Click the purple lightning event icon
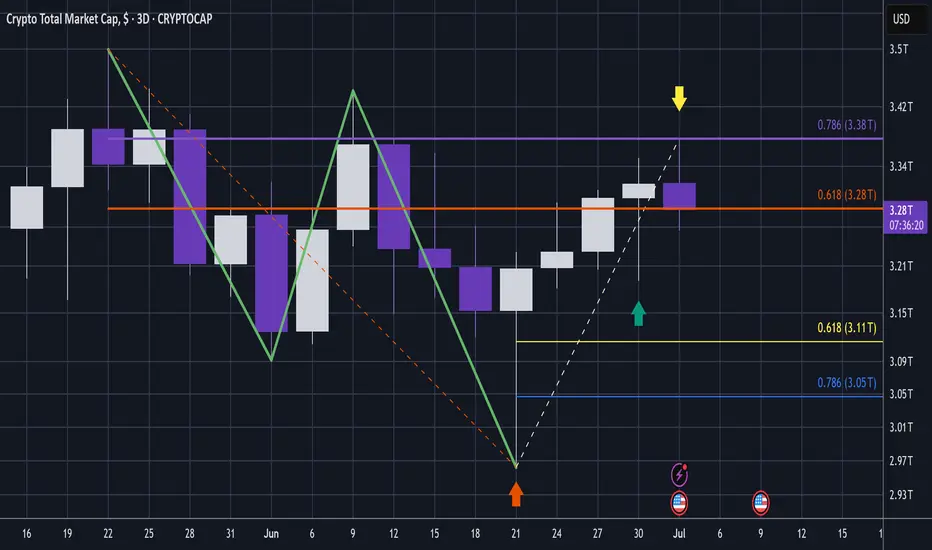The height and width of the screenshot is (550, 932). 679,474
